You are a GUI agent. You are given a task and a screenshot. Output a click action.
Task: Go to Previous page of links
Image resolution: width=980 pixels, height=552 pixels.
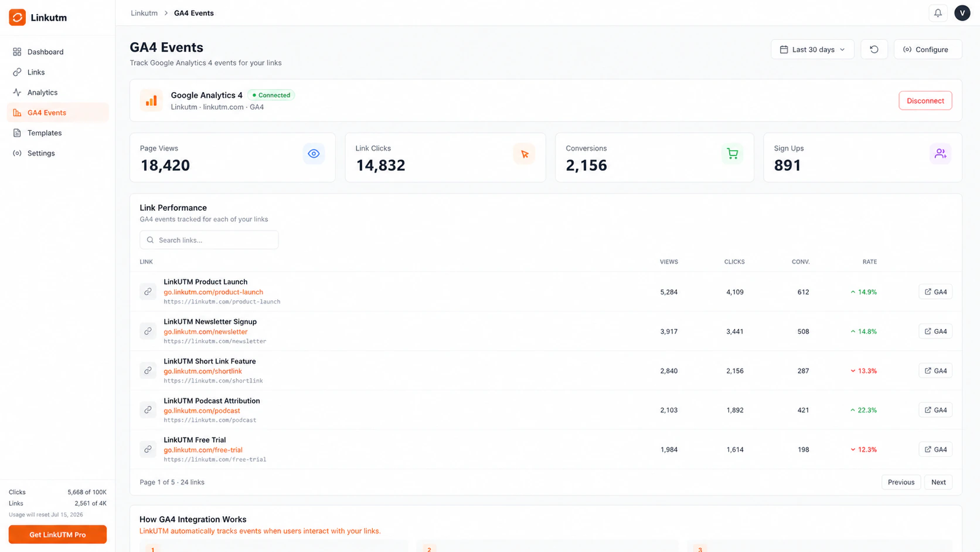[x=901, y=482]
